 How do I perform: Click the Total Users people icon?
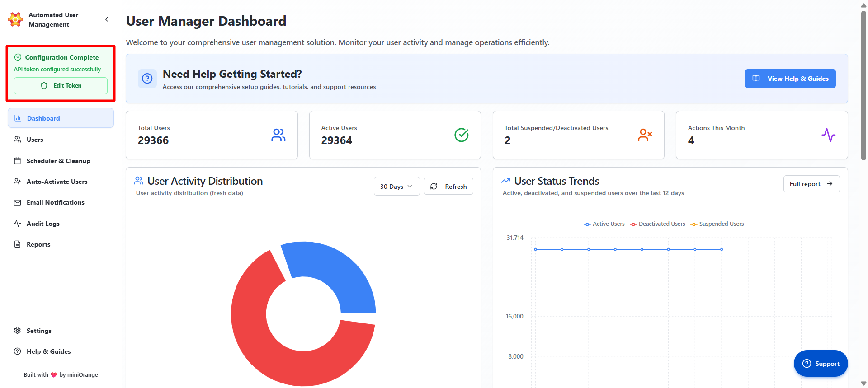[x=278, y=135]
